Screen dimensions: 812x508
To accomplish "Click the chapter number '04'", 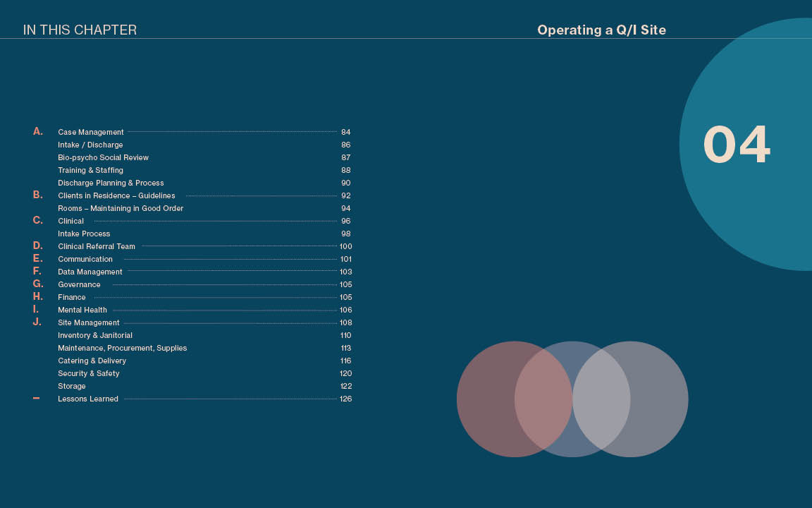I will click(737, 144).
